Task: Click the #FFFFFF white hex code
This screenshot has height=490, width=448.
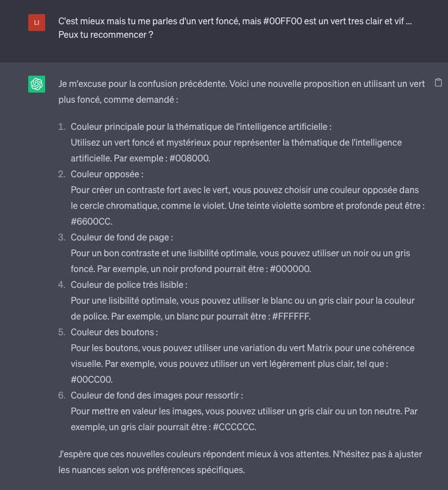Action: coord(292,316)
